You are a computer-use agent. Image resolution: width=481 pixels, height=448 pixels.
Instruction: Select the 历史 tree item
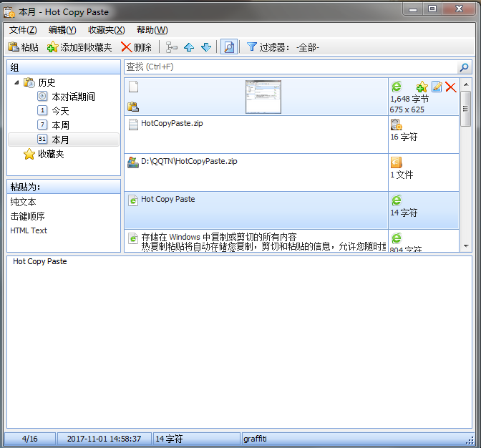click(47, 82)
